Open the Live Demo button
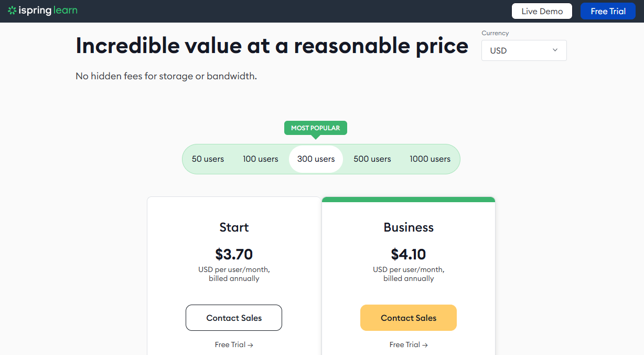Screen dimensions: 644x355 542,11
